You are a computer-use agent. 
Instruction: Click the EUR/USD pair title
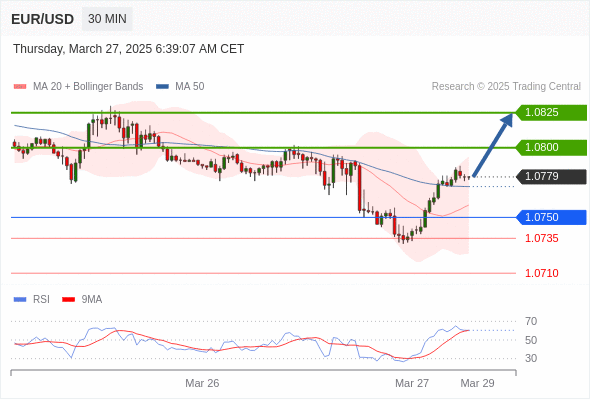(43, 19)
